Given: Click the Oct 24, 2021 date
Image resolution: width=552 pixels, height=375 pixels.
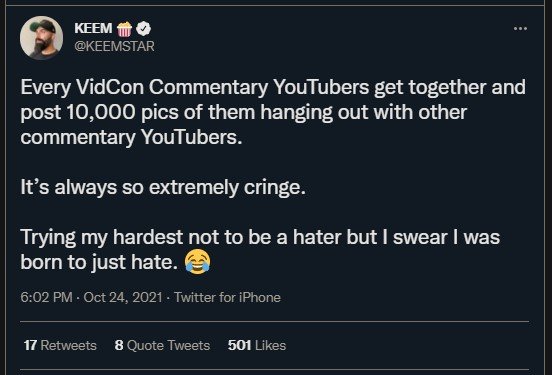Looking at the screenshot, I should [x=123, y=298].
